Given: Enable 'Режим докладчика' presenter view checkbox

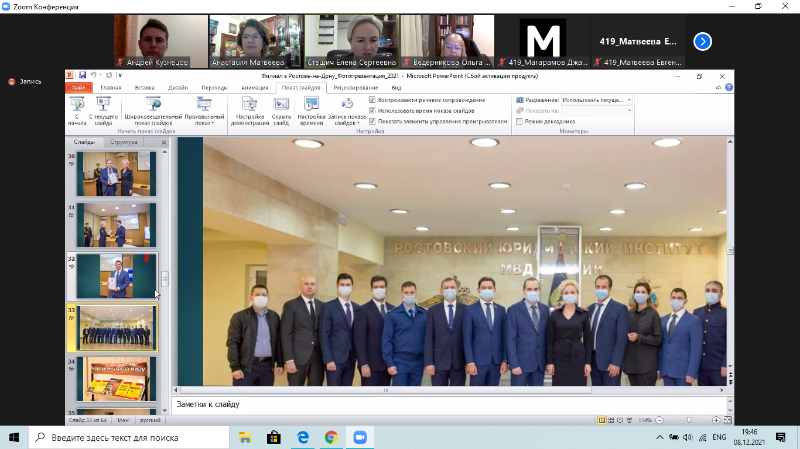Looking at the screenshot, I should click(x=519, y=121).
